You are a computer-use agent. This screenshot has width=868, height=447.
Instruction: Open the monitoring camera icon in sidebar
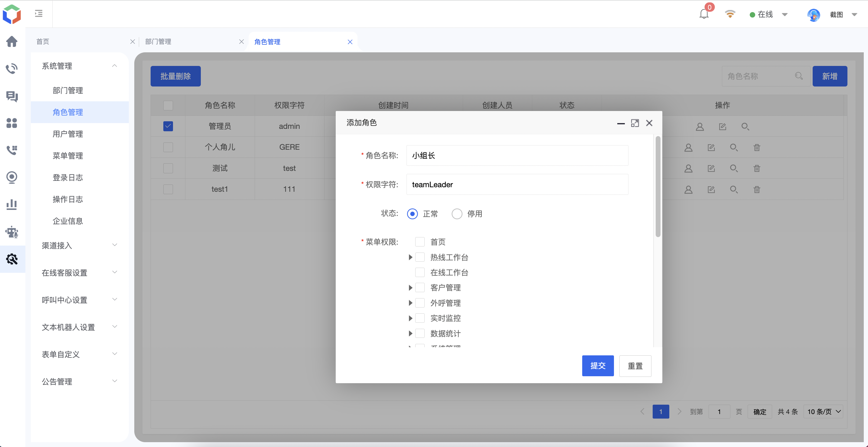[12, 178]
